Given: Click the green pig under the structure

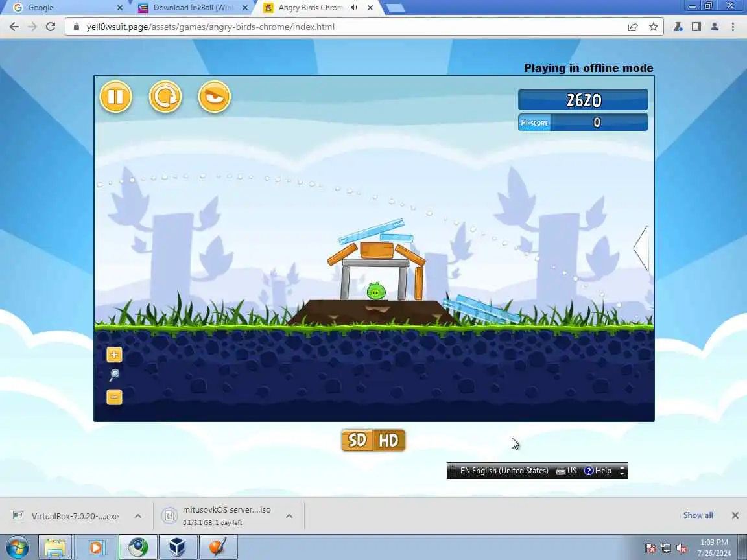Looking at the screenshot, I should [x=376, y=291].
